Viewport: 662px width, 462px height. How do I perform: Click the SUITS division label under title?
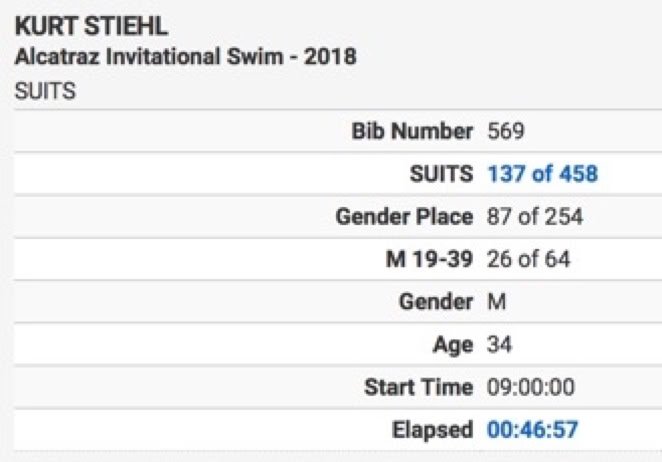(45, 91)
